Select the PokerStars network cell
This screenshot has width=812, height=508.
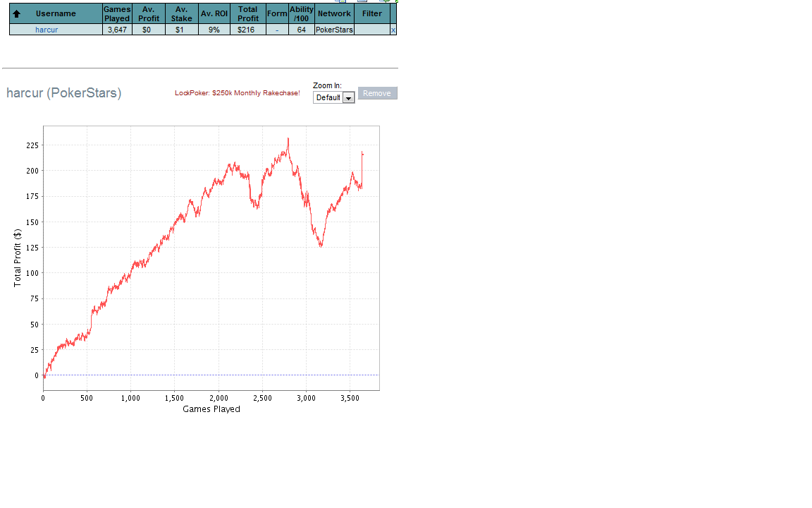(x=335, y=30)
